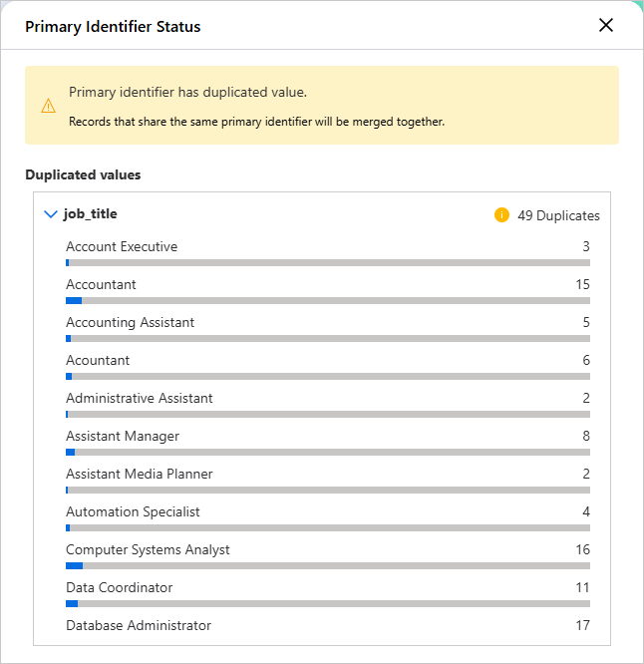Click the count 15 next to Accountant
This screenshot has width=644, height=664.
(x=582, y=284)
